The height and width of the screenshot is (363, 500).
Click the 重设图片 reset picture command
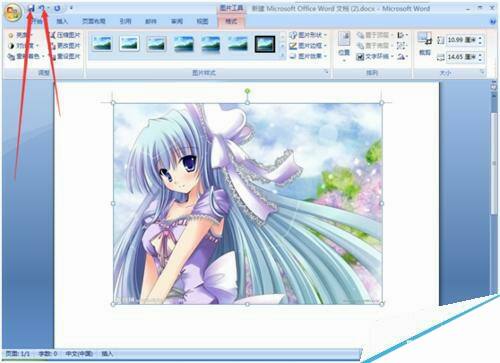[x=65, y=56]
